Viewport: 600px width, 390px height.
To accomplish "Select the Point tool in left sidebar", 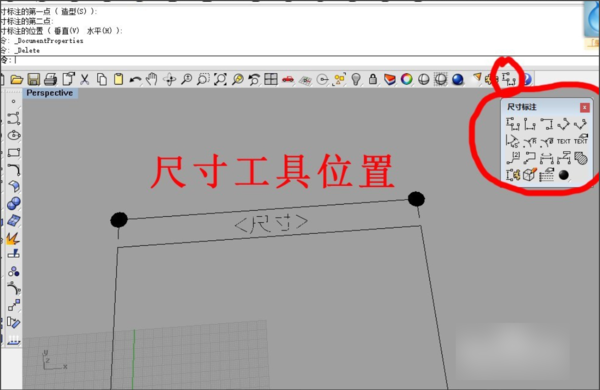I will [x=13, y=101].
